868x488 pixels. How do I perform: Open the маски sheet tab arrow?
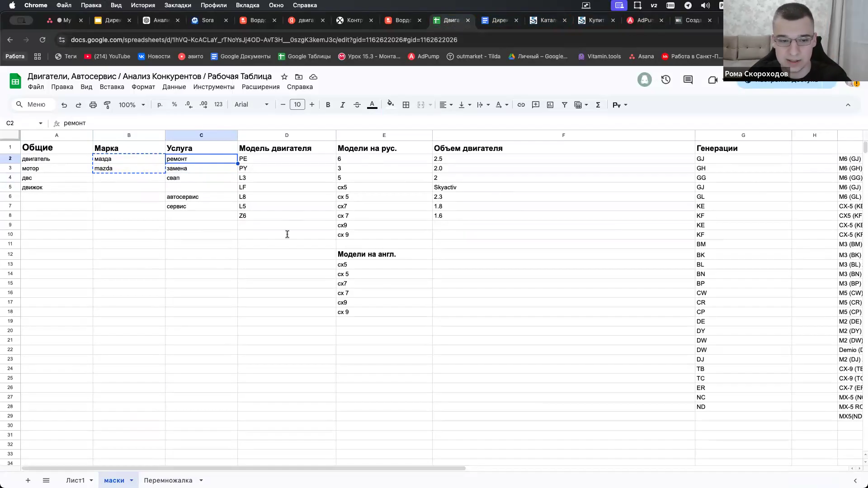(132, 480)
